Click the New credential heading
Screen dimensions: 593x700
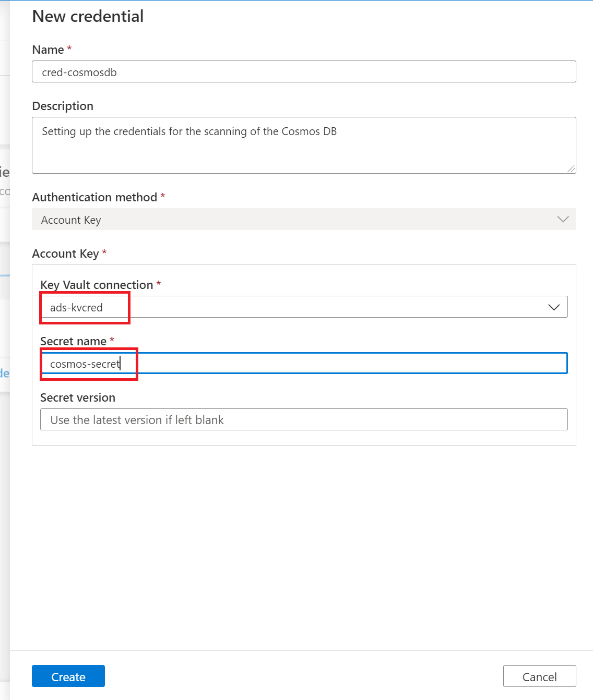88,16
